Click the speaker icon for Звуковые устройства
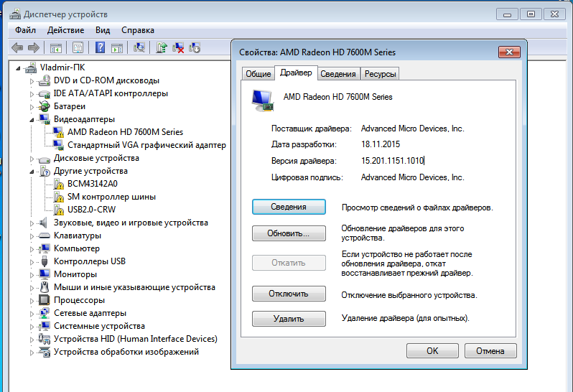The image size is (573, 392). (x=44, y=223)
